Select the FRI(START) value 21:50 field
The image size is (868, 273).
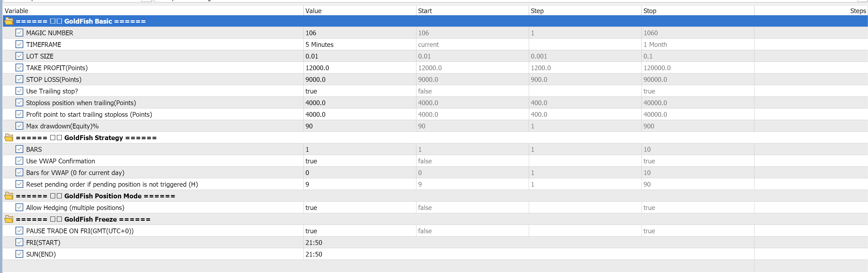point(359,243)
